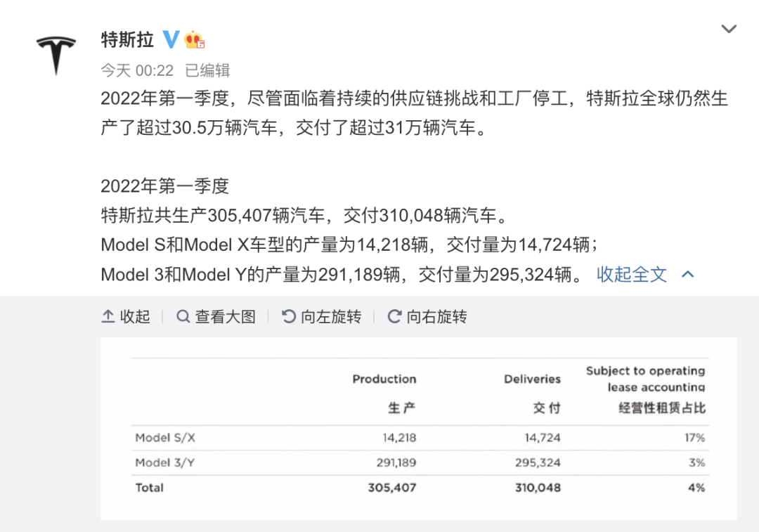Click the counterclockwise rotate-left arrow icon

pos(288,317)
